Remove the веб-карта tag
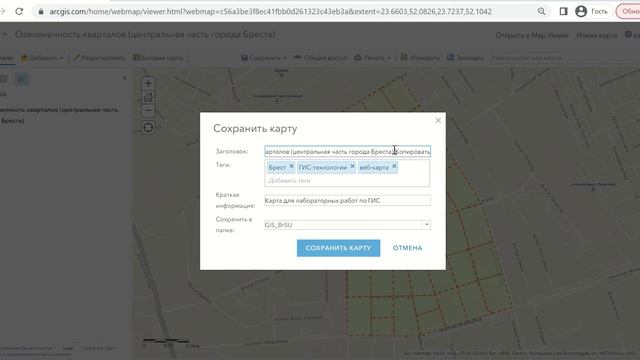This screenshot has width=640, height=360. click(394, 167)
